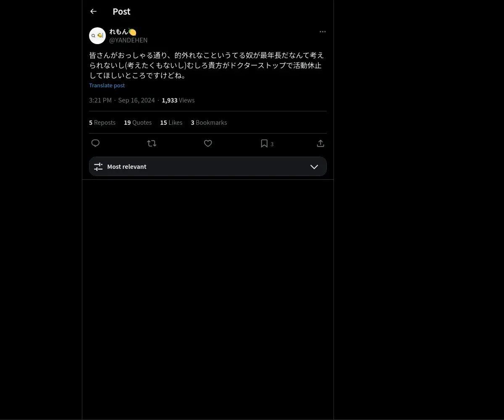
Task: Click the 3 Bookmarks count
Action: [x=209, y=123]
